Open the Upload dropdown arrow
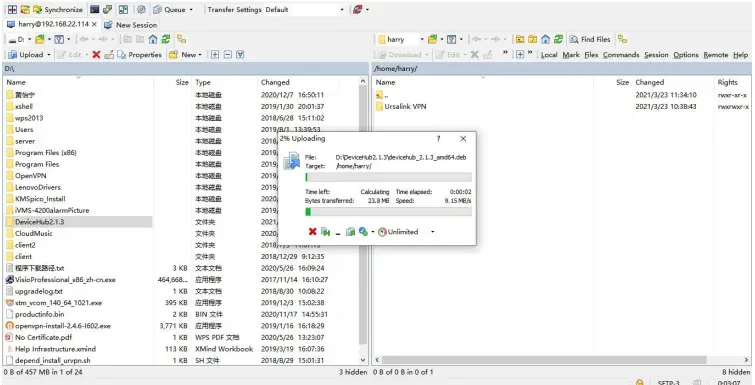755x385 pixels. (49, 55)
